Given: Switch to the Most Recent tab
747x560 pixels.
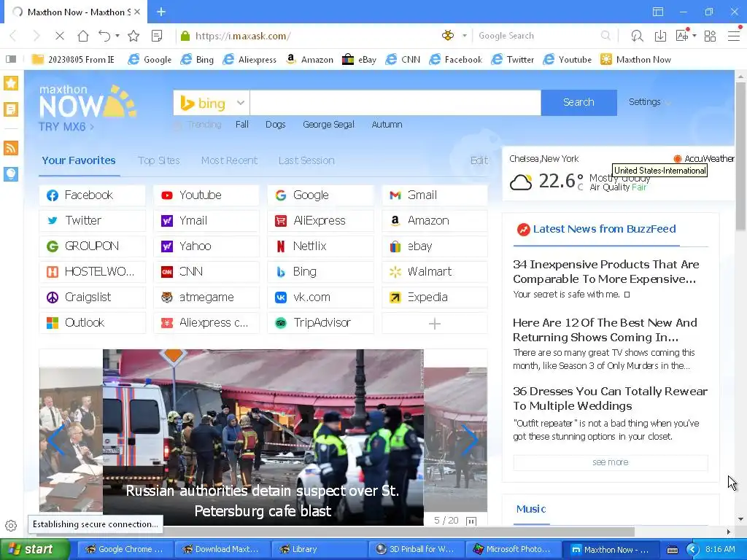Looking at the screenshot, I should [229, 160].
